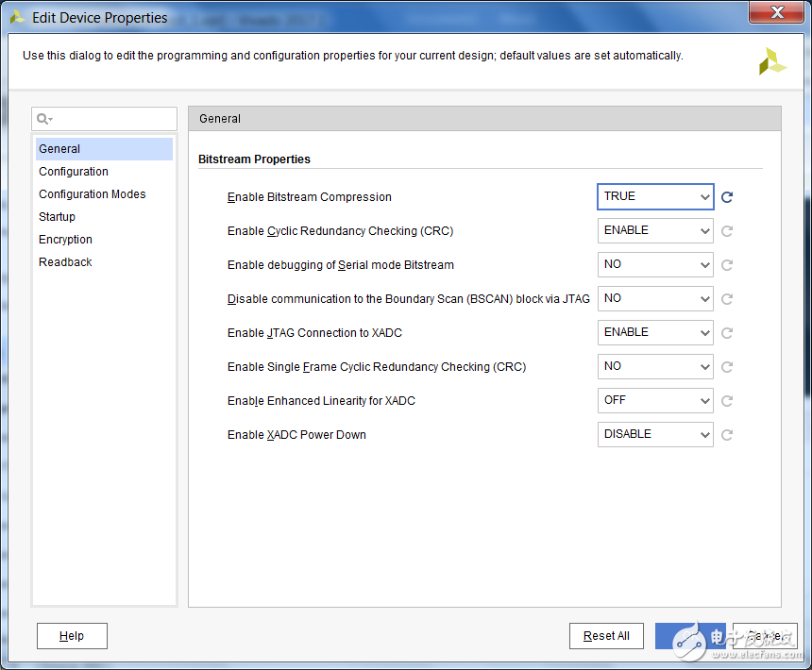Open Enable Enhanced Linearity for XADC dropdown
812x670 pixels.
pos(655,400)
